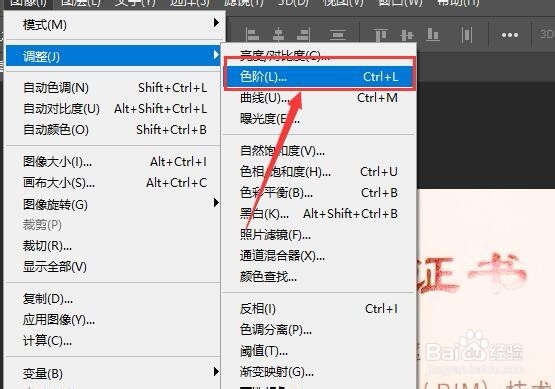Click distribute vertically icon in options bar

[x=338, y=35]
